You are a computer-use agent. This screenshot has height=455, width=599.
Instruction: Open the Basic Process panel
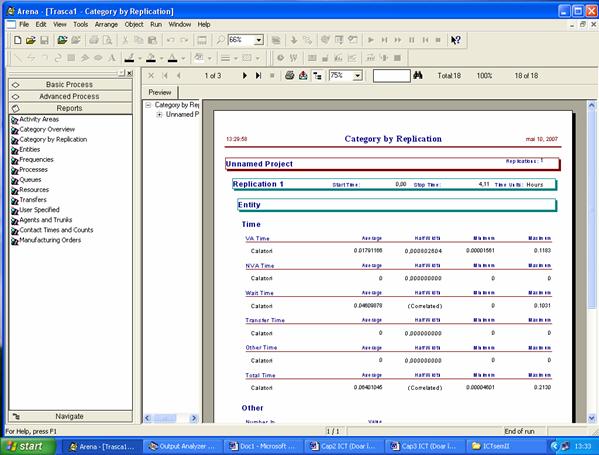click(70, 84)
